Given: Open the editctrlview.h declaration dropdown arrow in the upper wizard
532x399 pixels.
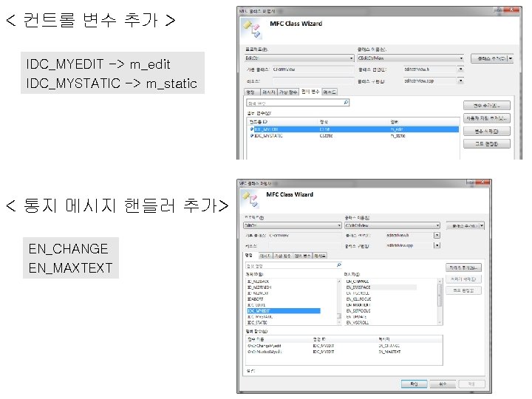Looking at the screenshot, I should [x=460, y=69].
